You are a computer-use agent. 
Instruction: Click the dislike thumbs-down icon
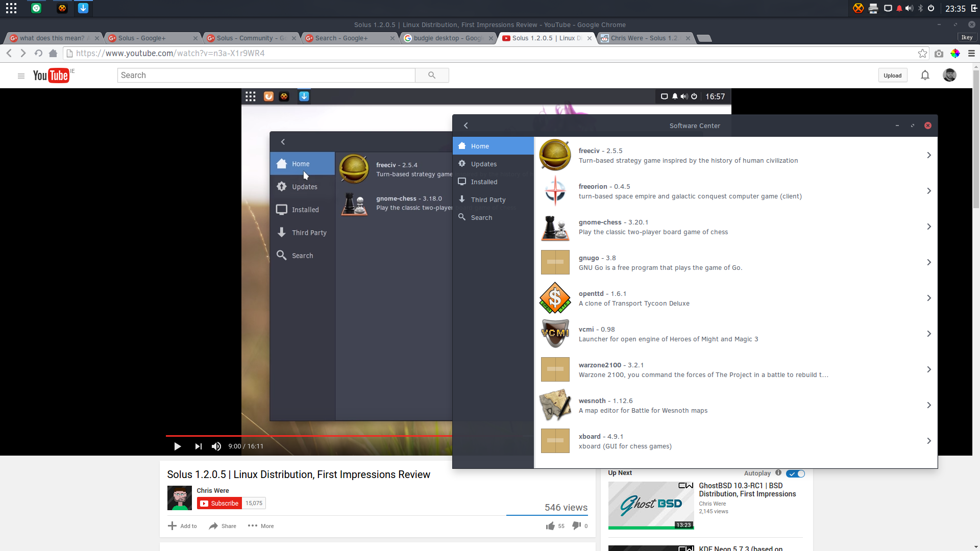click(x=576, y=526)
